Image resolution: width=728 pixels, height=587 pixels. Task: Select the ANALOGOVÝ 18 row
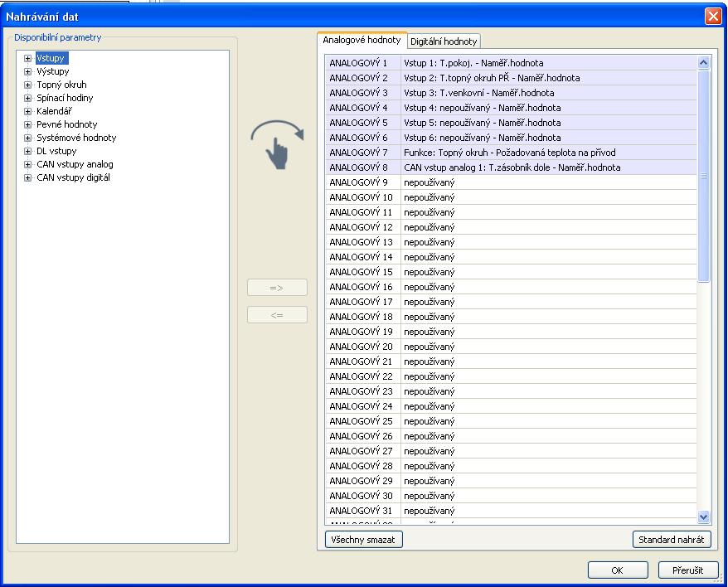(x=512, y=316)
